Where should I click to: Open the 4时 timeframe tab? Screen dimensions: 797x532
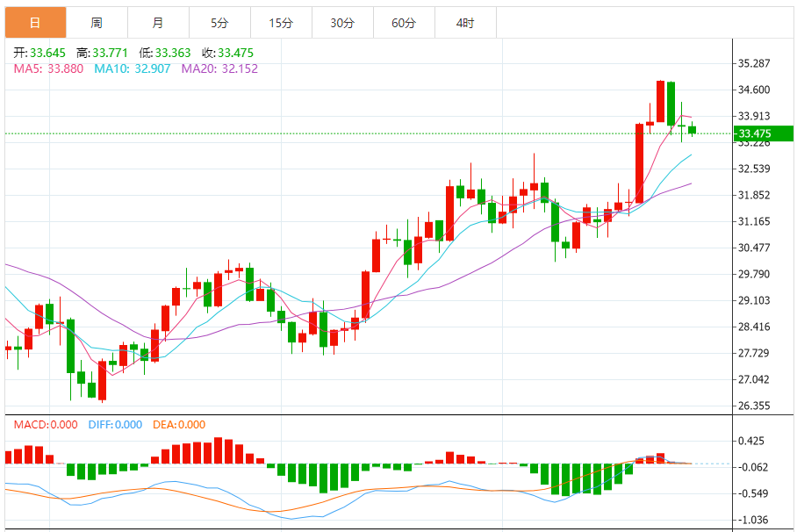coord(465,23)
